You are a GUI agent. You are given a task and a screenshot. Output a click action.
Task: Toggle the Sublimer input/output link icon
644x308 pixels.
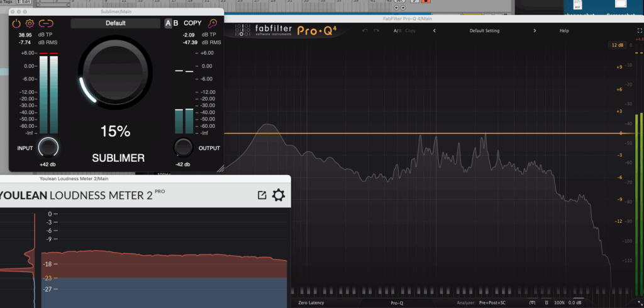(47, 23)
